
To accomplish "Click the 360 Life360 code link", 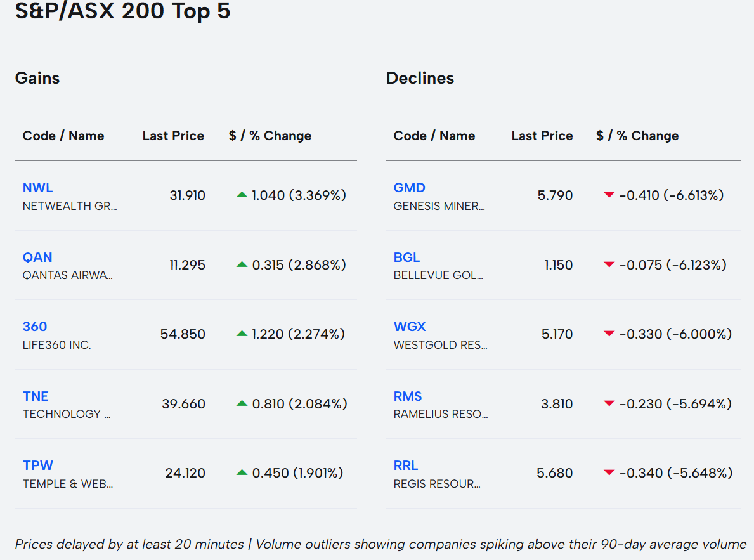I will pos(35,327).
